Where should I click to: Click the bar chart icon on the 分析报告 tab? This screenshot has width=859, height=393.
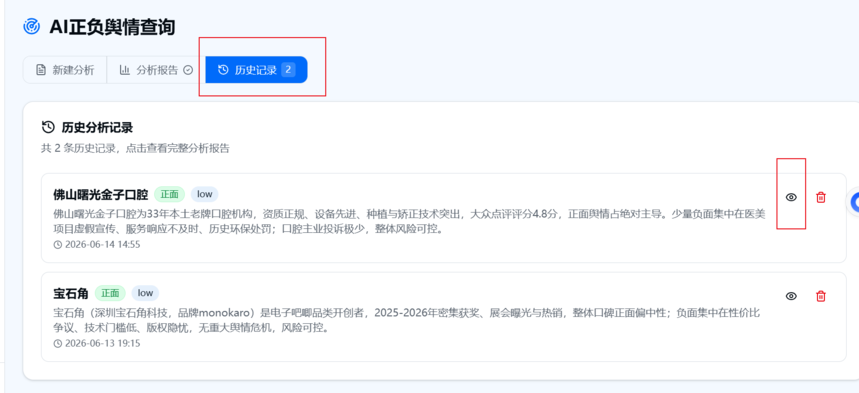tap(125, 70)
